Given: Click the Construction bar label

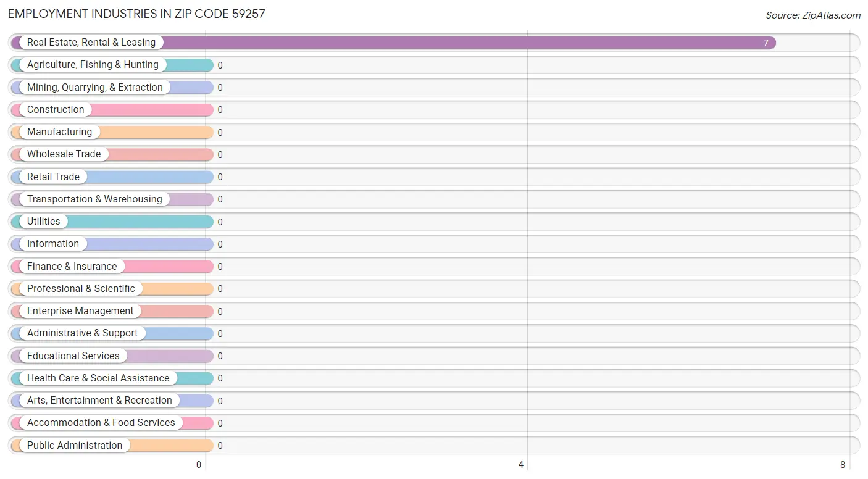Looking at the screenshot, I should tap(56, 110).
